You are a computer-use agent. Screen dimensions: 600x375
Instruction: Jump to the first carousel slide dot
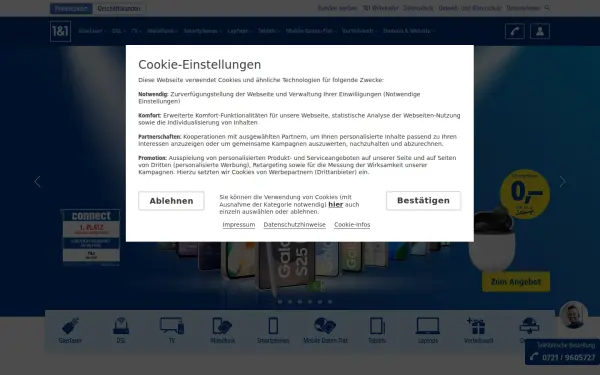[280, 302]
